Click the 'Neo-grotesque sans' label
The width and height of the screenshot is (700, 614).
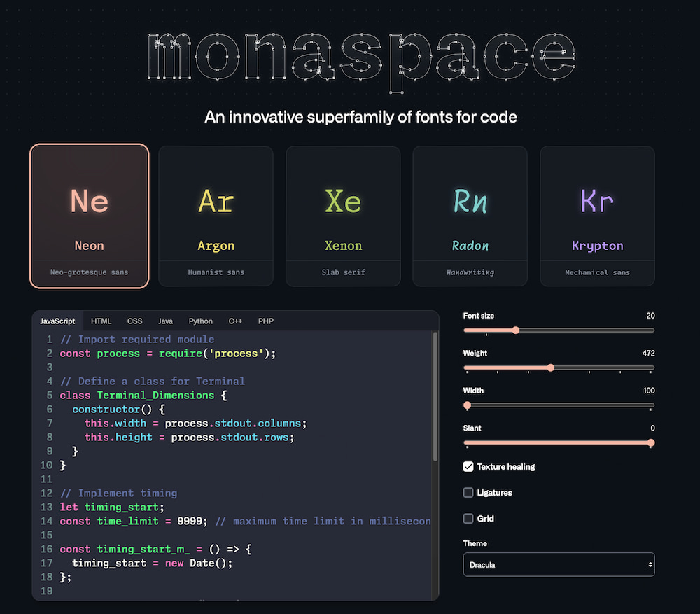click(x=90, y=272)
